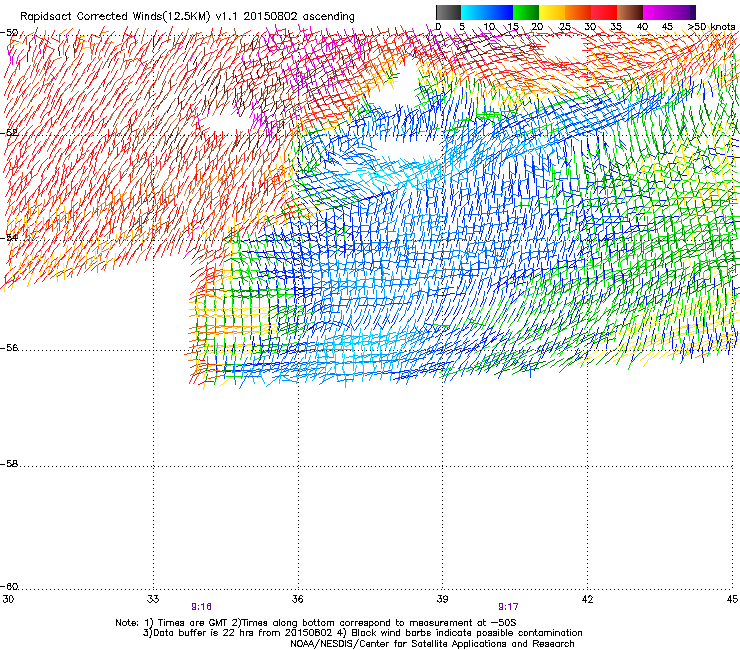Click the NOAA/NESDIS credit line
Screen dimensions: 740x650
[x=432, y=644]
